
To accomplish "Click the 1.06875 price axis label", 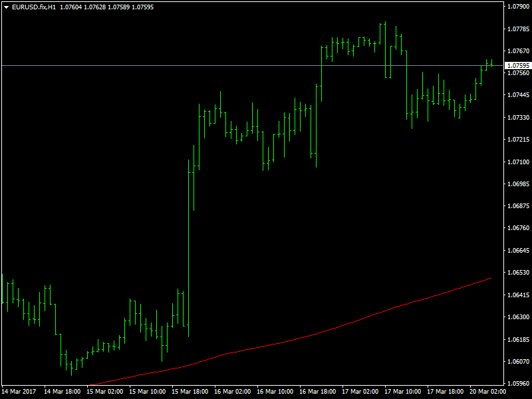I will click(x=518, y=206).
